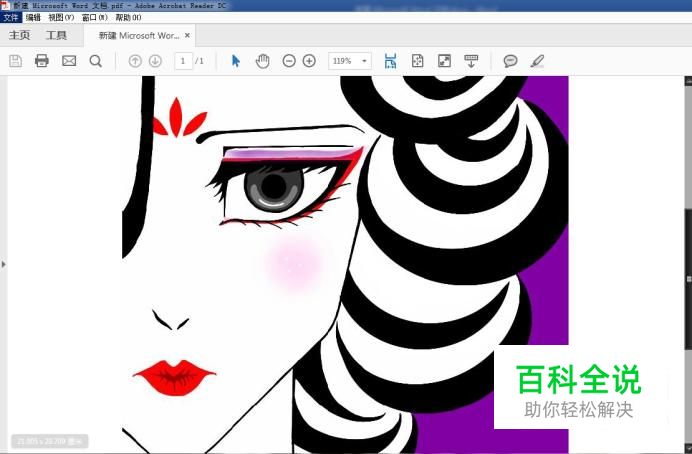
Task: Switch to the 主页 tab
Action: coord(19,35)
